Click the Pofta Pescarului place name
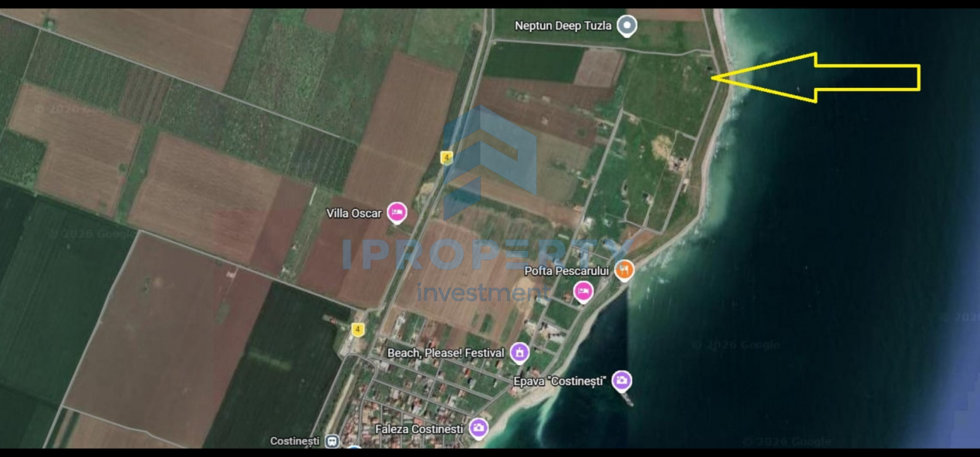980x457 pixels. click(x=569, y=271)
